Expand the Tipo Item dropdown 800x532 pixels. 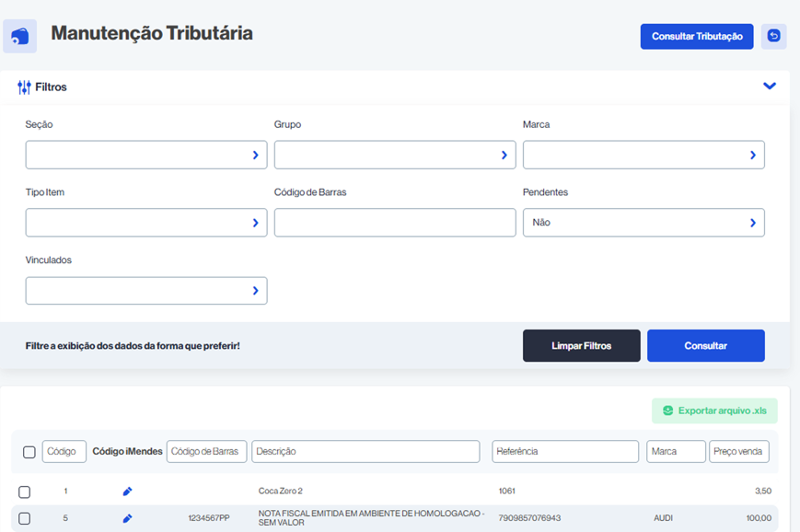[x=145, y=223]
